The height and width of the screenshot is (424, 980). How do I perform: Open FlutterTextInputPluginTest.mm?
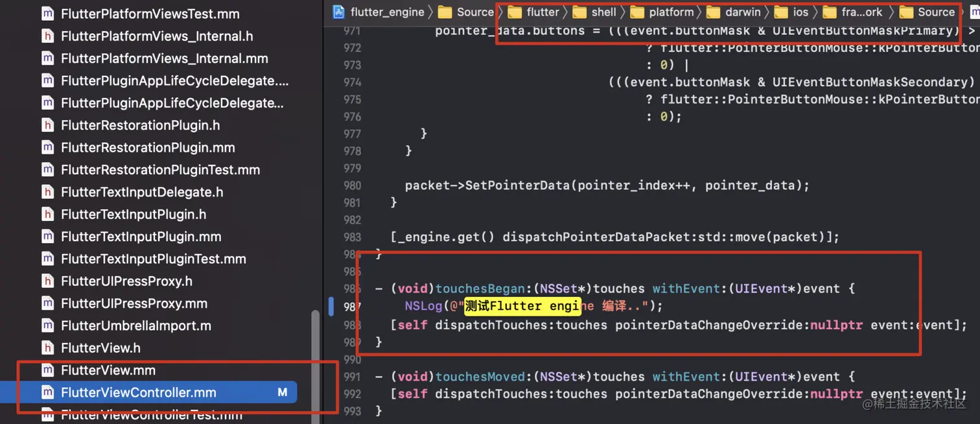[x=154, y=259]
